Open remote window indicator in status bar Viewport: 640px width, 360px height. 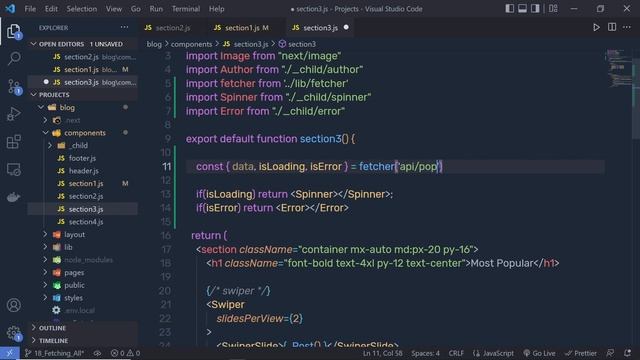[10, 353]
